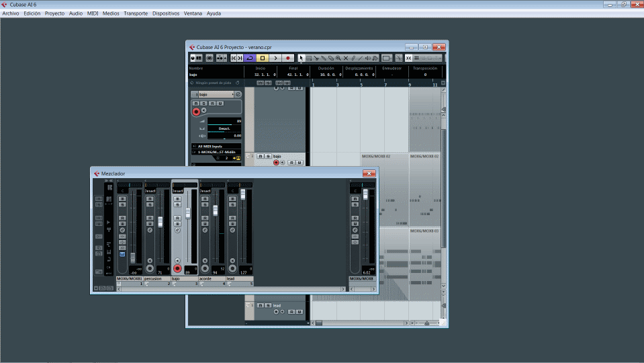Open the 'All MIDI Inputs' routing dropdown

[216, 147]
